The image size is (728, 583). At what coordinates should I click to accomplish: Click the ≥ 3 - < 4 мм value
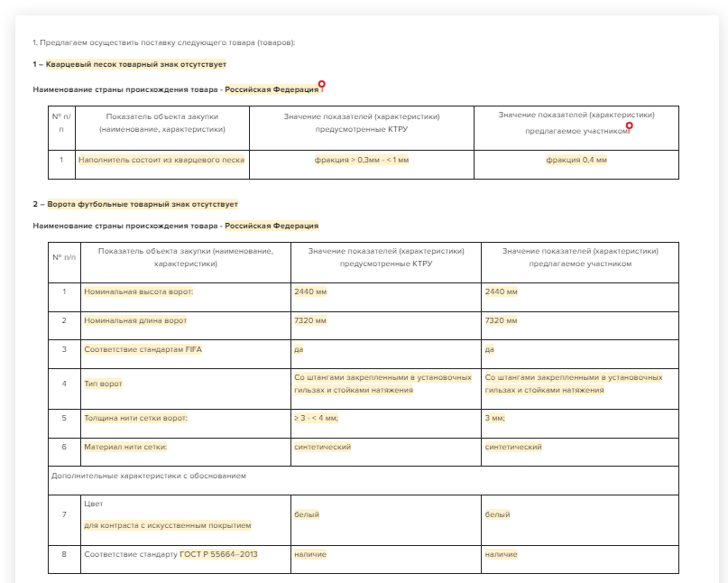click(x=316, y=418)
